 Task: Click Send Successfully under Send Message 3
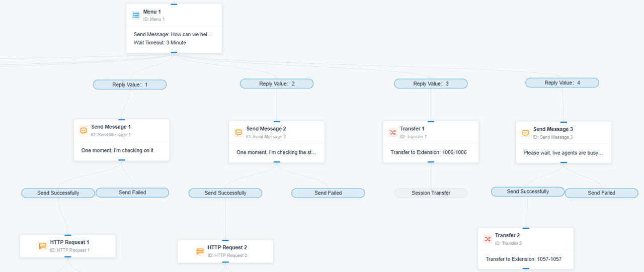coord(528,192)
